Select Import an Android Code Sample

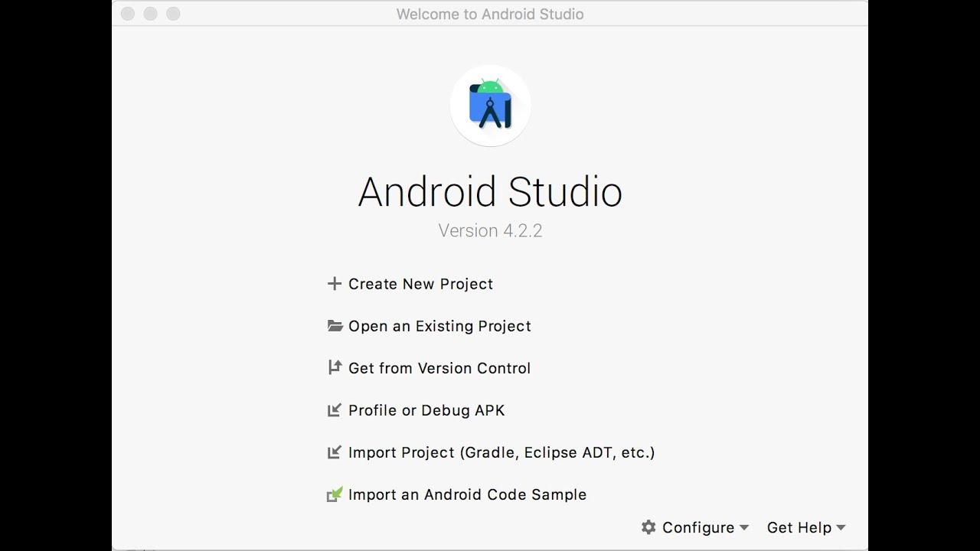pyautogui.click(x=467, y=494)
